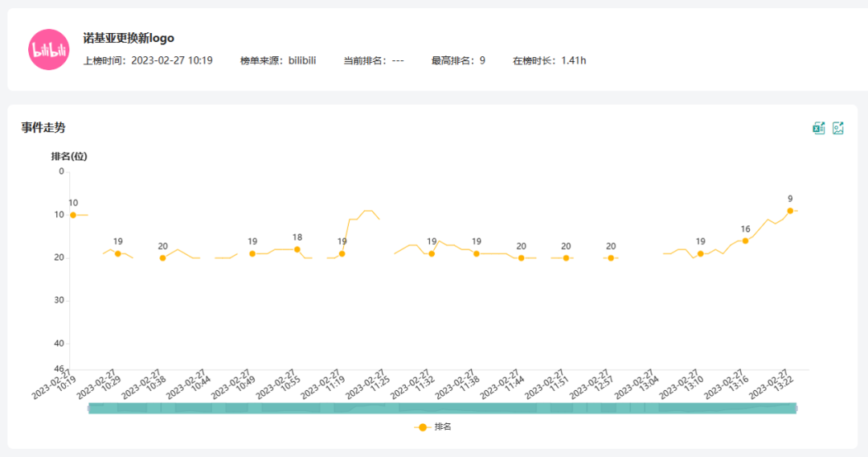Image resolution: width=868 pixels, height=457 pixels.
Task: Click the 榜单来源 bilibili text
Action: click(277, 60)
